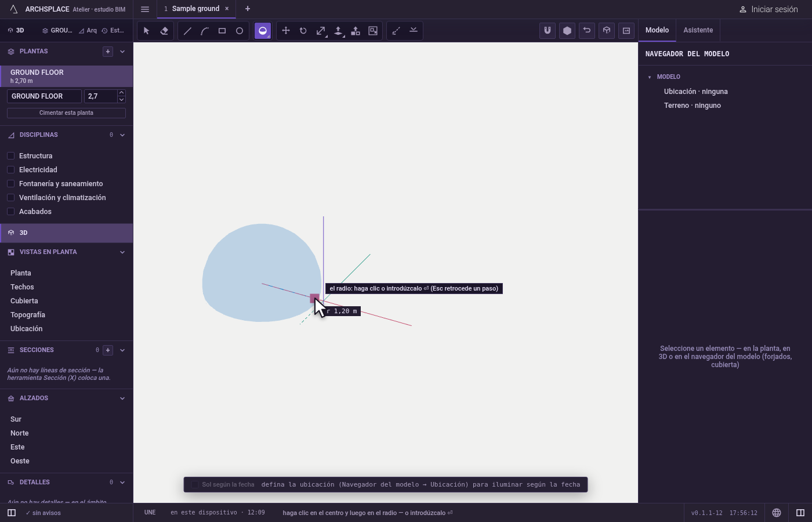Select the measure dimension tool
812x522 pixels.
[396, 31]
